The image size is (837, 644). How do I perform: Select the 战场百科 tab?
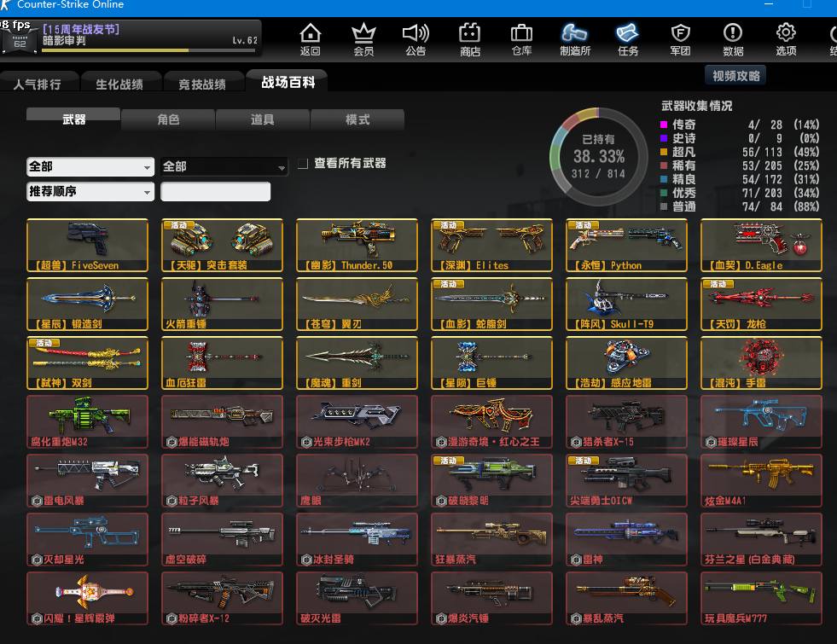point(288,82)
